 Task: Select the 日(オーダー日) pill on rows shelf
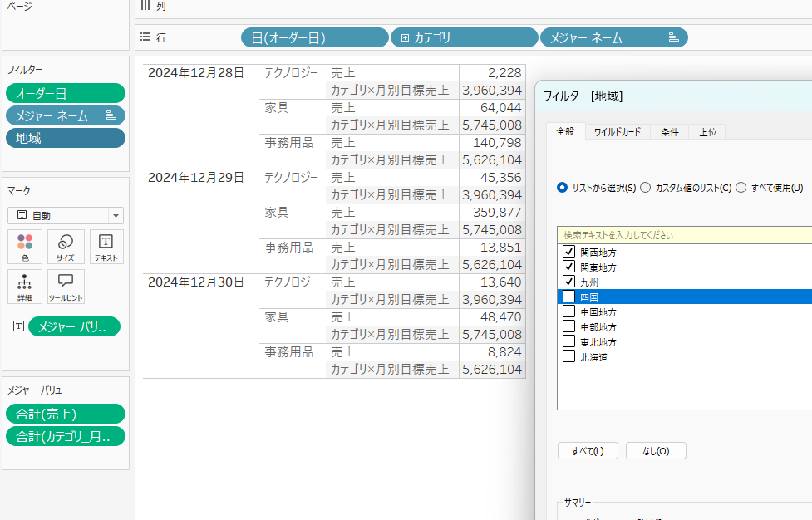click(313, 38)
